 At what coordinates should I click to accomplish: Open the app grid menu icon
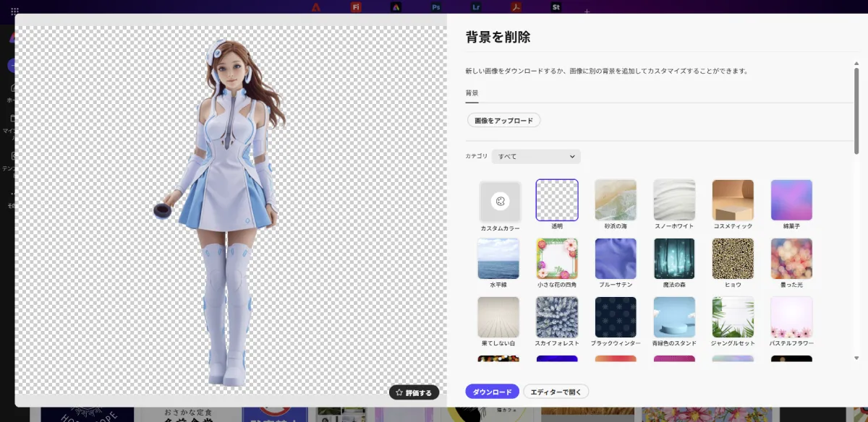pos(14,12)
